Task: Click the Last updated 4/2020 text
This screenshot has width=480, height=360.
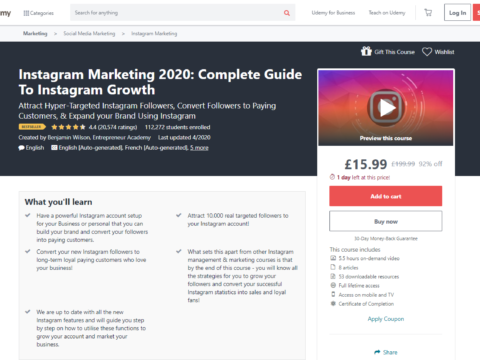Action: click(x=184, y=137)
